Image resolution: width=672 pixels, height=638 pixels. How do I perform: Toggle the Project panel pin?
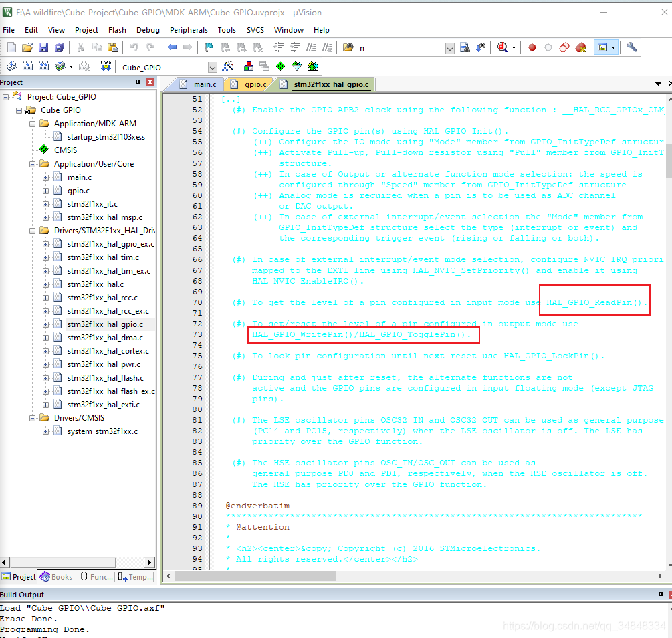pos(138,82)
